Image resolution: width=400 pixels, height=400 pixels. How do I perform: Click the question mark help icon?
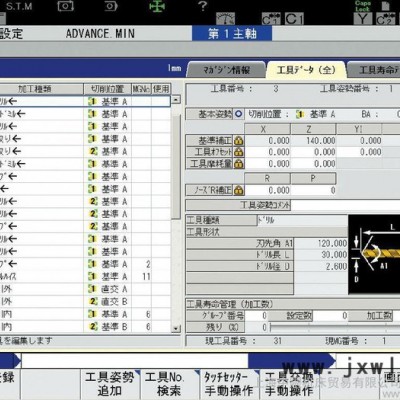(x=202, y=6)
